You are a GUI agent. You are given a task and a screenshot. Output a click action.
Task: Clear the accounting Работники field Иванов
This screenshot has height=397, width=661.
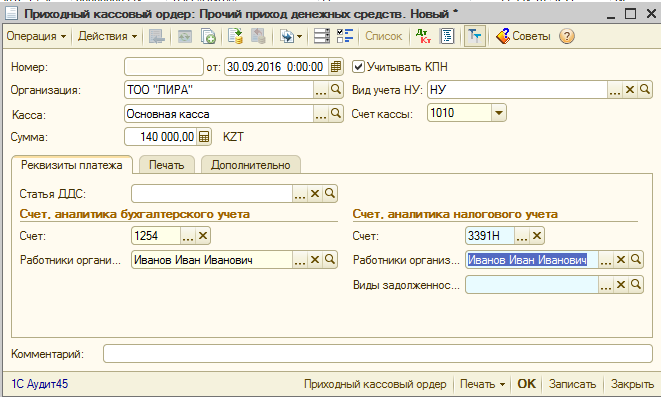point(315,260)
